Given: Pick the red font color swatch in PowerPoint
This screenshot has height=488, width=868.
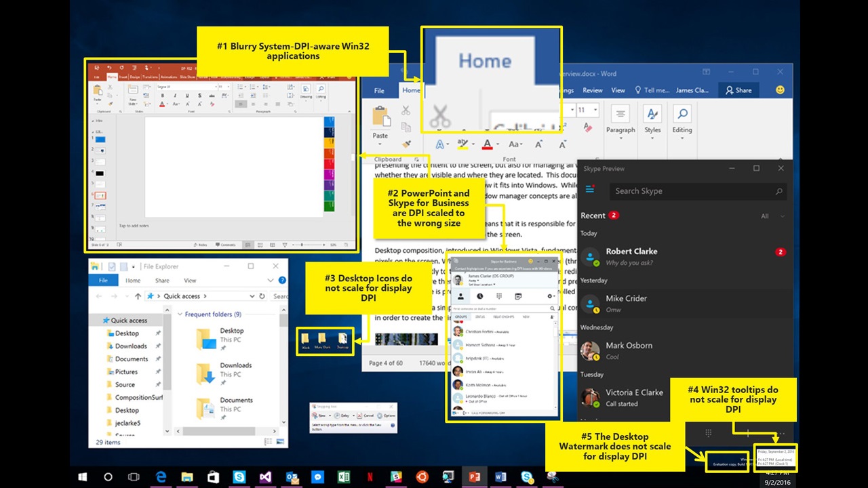Looking at the screenshot, I should pos(161,104).
